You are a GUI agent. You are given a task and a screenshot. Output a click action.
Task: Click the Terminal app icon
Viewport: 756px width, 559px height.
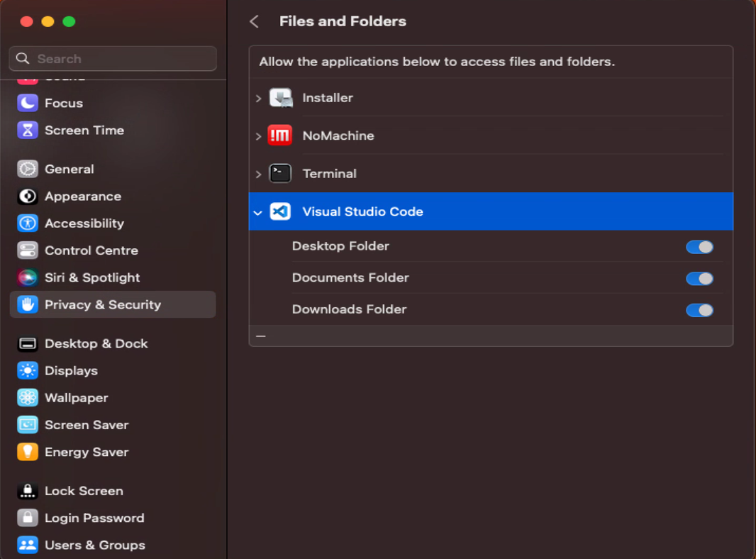click(280, 173)
